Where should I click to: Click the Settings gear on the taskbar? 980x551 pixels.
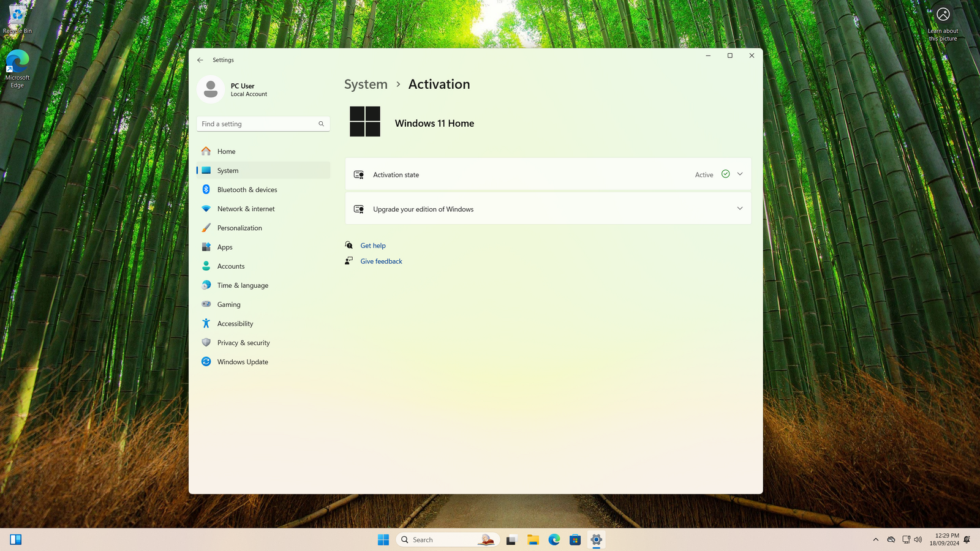pyautogui.click(x=596, y=539)
